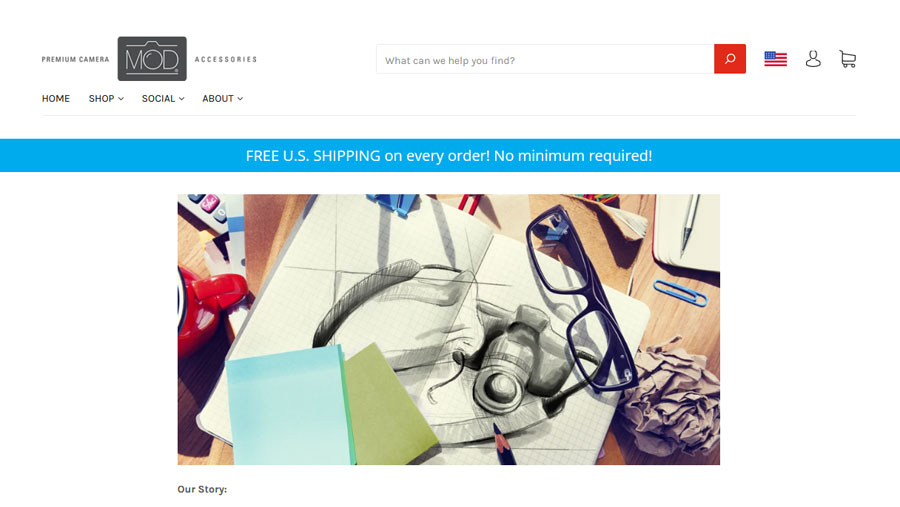Go to the HOME page
Image resolution: width=900 pixels, height=507 pixels.
tap(56, 99)
